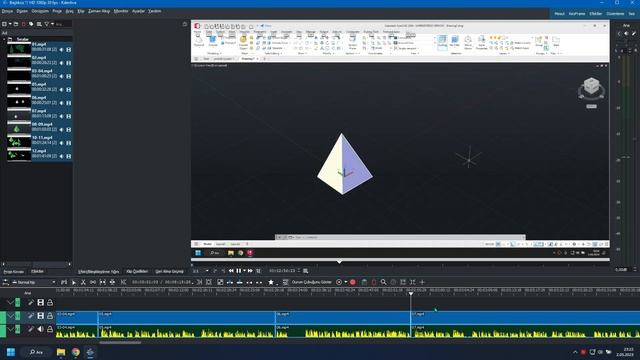Open the Monitör menu

point(121,11)
